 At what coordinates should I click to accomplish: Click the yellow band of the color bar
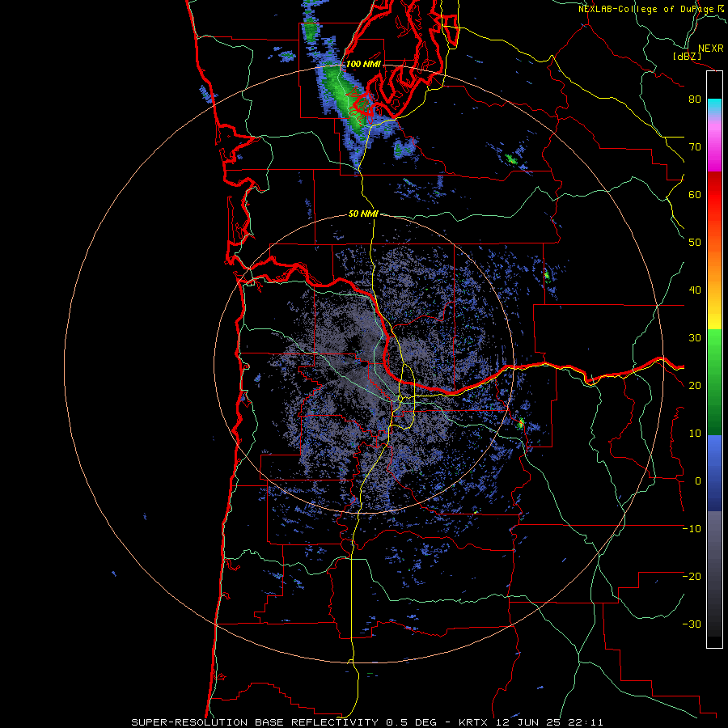pyautogui.click(x=714, y=315)
